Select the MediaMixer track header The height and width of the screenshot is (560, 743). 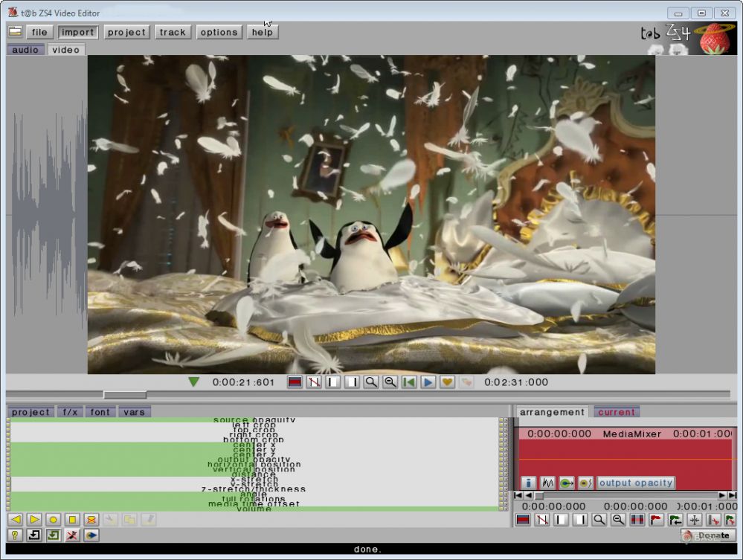point(626,434)
